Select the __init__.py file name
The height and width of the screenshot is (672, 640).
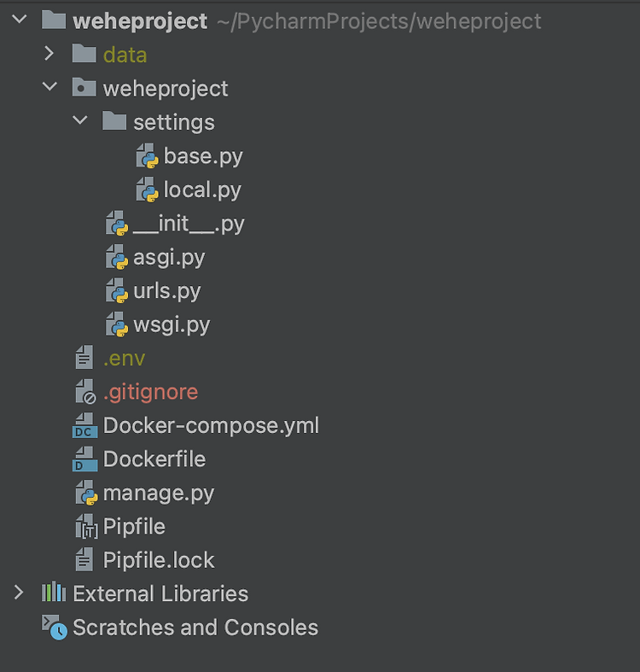point(189,225)
